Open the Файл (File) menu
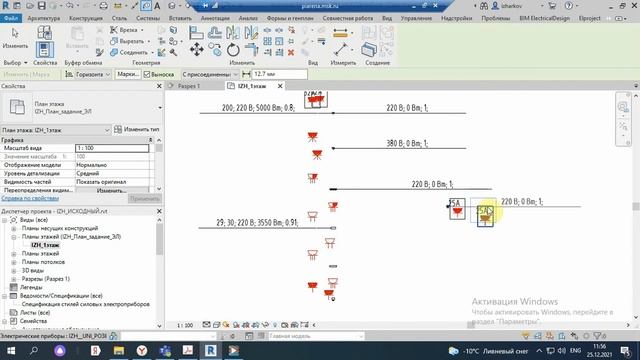640x360 pixels. coord(11,18)
